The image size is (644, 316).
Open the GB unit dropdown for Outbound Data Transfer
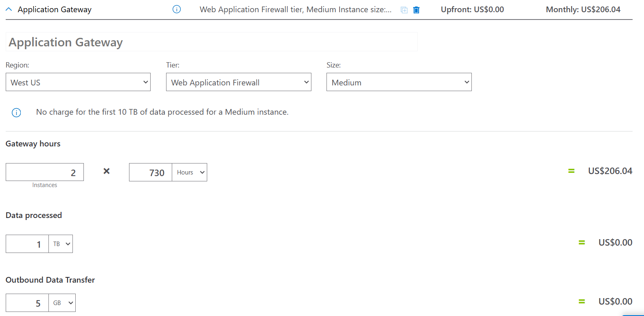click(x=62, y=303)
